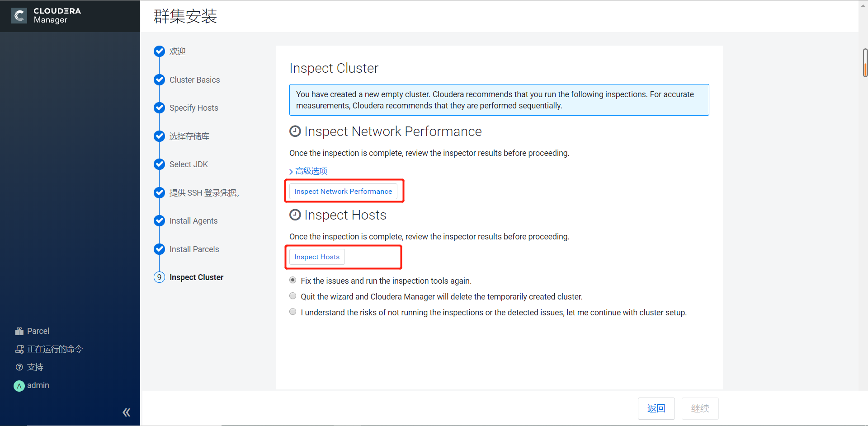Click the checkmark icon beside Select JDK
Image resolution: width=868 pixels, height=426 pixels.
pyautogui.click(x=159, y=164)
